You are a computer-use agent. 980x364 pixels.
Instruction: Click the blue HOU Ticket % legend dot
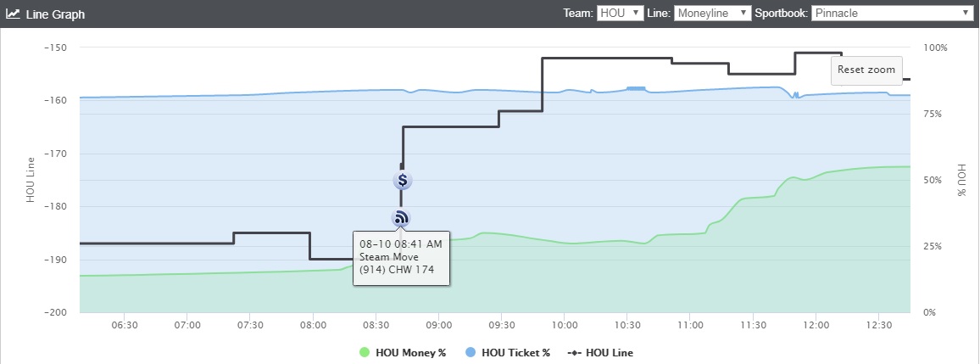click(x=471, y=353)
